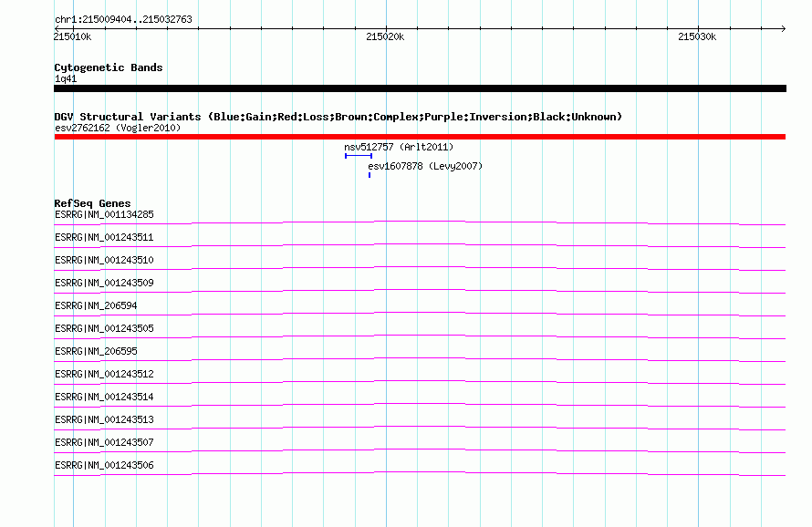Click the magenta intron line under NM_001243506

point(420,472)
